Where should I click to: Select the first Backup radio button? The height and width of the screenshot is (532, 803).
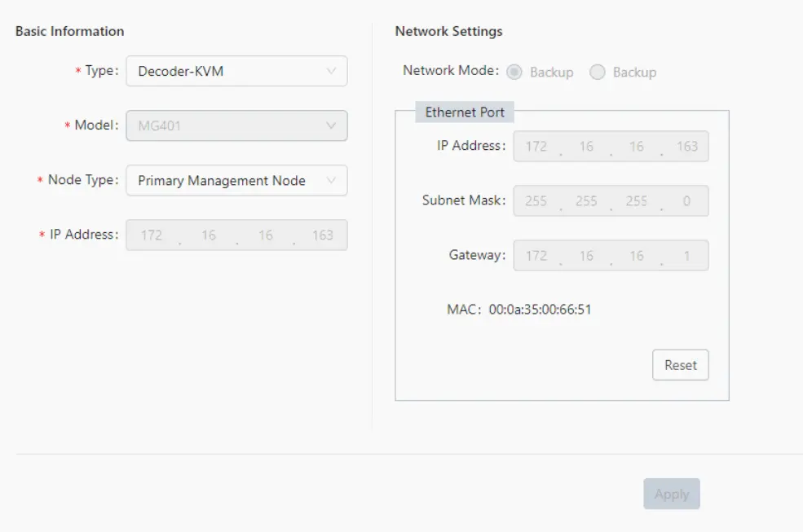[514, 72]
